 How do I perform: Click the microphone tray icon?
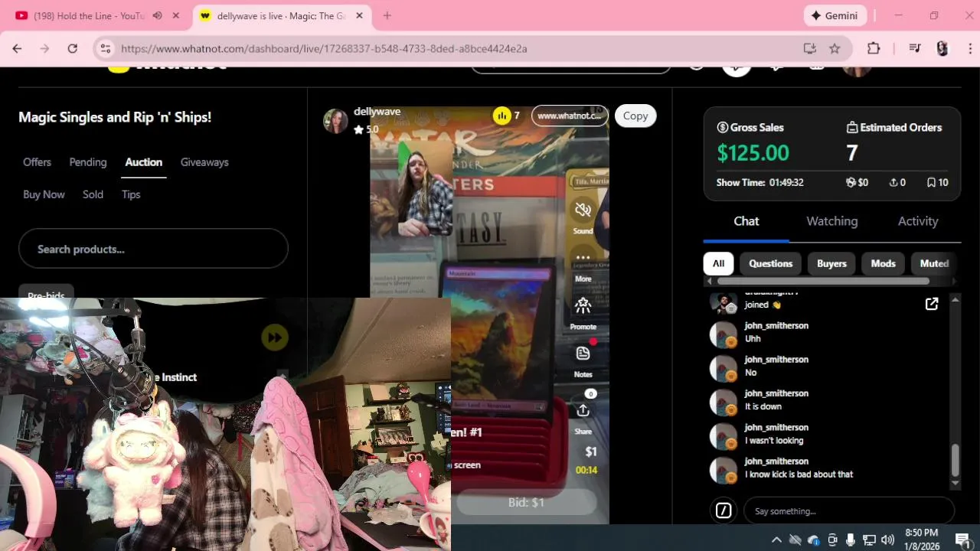pyautogui.click(x=851, y=540)
